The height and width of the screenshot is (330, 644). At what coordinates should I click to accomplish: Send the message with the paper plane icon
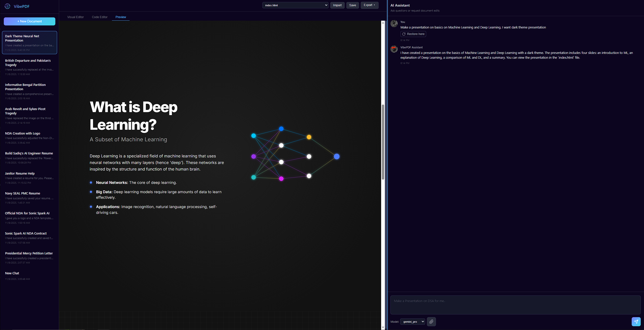tap(636, 322)
